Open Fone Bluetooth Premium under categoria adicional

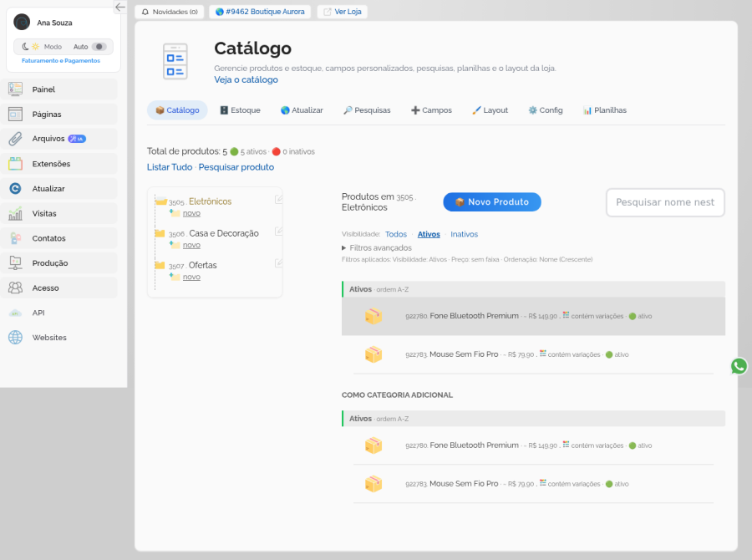tap(475, 445)
